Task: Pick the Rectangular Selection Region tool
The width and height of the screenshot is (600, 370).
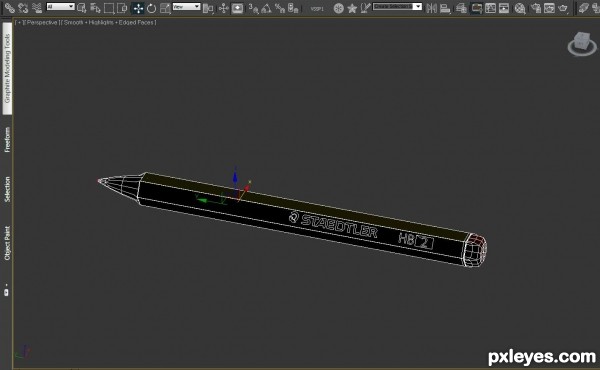Action: pos(109,8)
